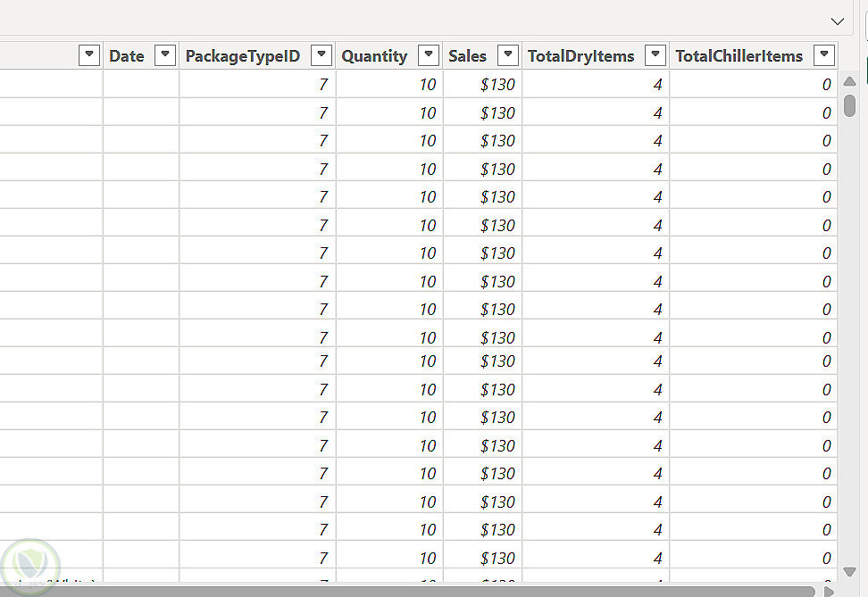Open filter dropdown left of Date column
This screenshot has width=868, height=597.
(x=89, y=54)
